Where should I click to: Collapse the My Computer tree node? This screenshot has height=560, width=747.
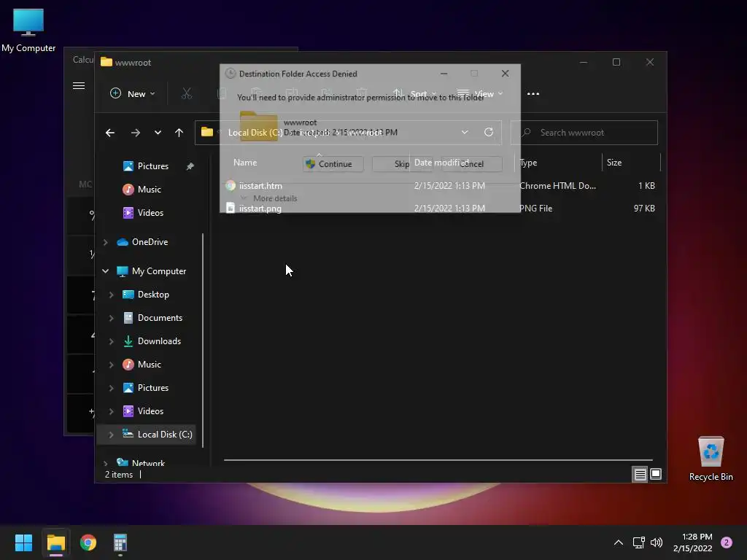click(x=105, y=271)
